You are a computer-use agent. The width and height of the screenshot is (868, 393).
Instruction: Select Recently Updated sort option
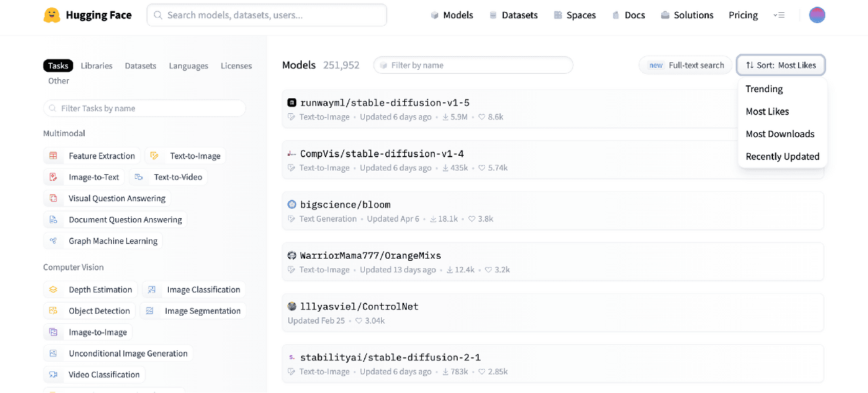tap(782, 157)
